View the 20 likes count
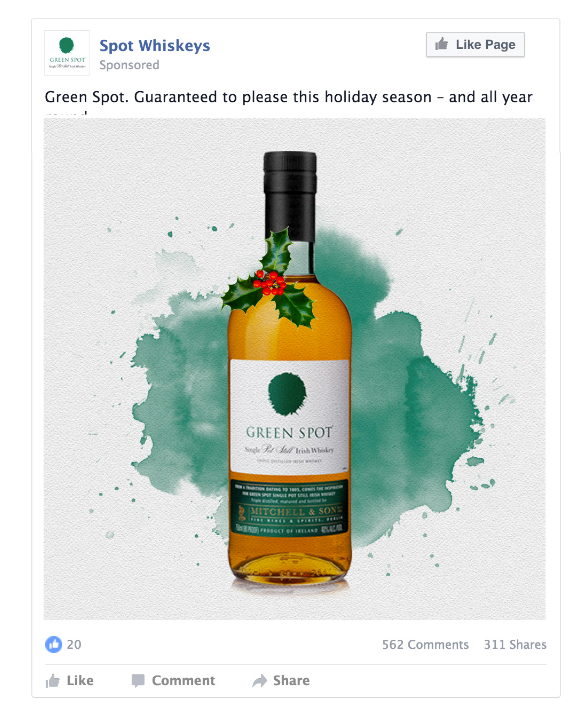This screenshot has width=586, height=713. 74,644
